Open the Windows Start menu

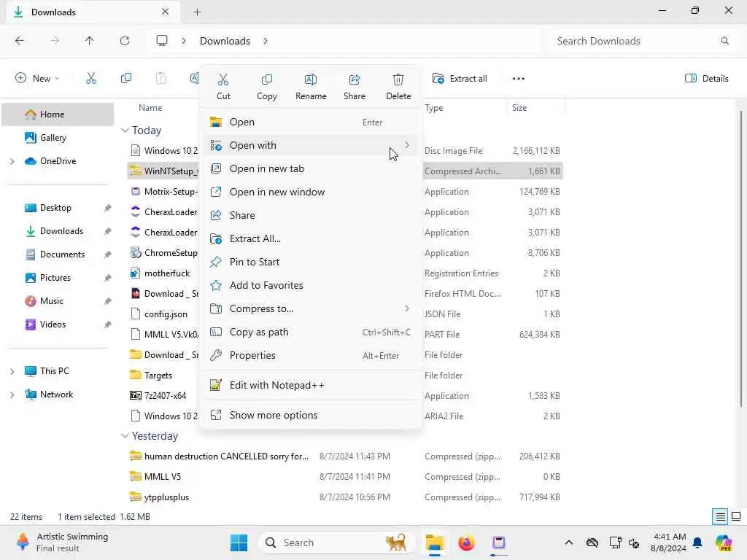click(239, 542)
